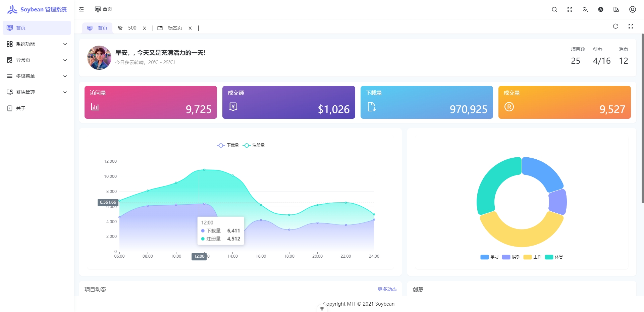Click the 系统功能 sidebar grid icon
The width and height of the screenshot is (644, 312).
point(10,44)
